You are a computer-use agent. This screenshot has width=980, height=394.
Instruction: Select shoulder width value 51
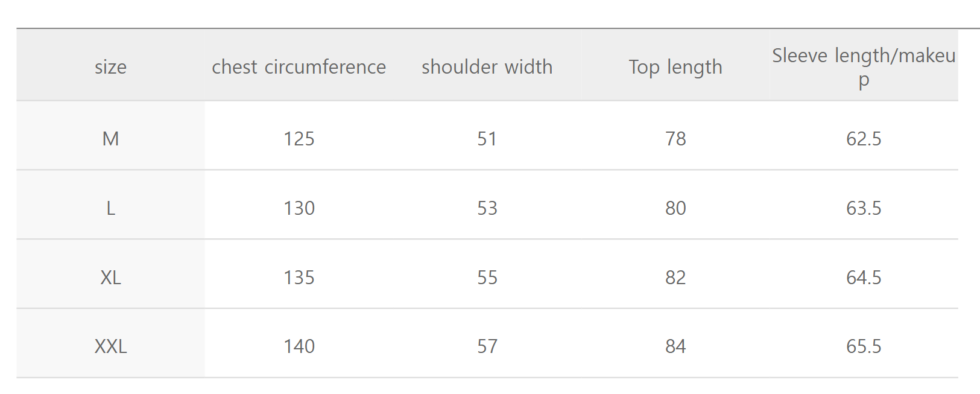487,139
